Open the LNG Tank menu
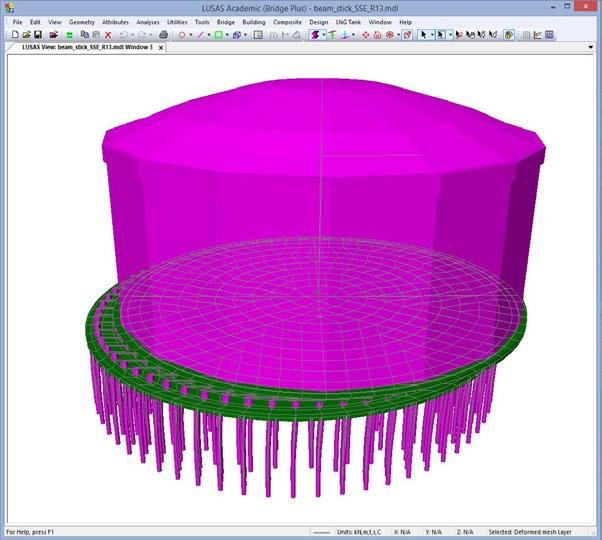 pos(348,22)
